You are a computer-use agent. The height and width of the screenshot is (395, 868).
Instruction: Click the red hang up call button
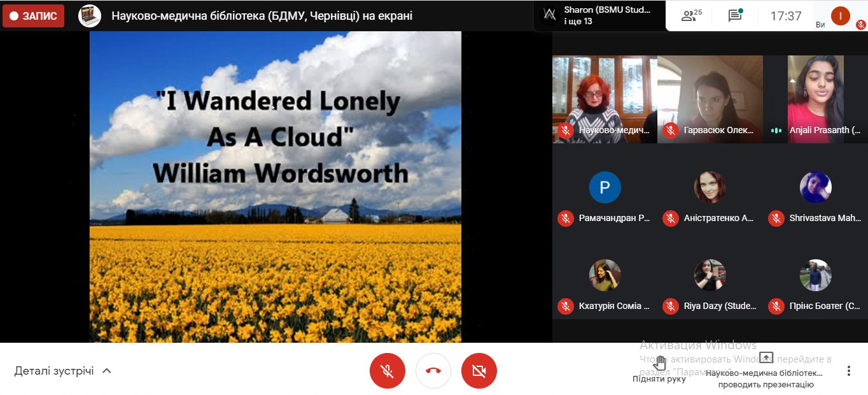point(433,371)
